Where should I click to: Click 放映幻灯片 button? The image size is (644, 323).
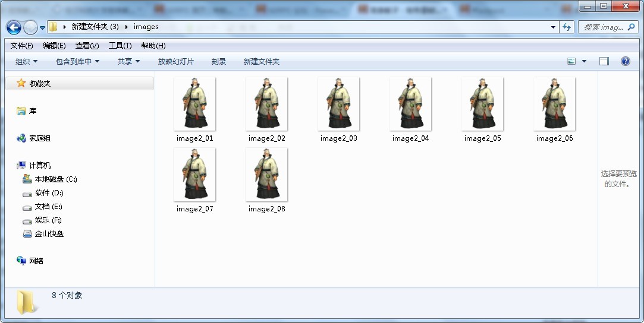click(176, 62)
